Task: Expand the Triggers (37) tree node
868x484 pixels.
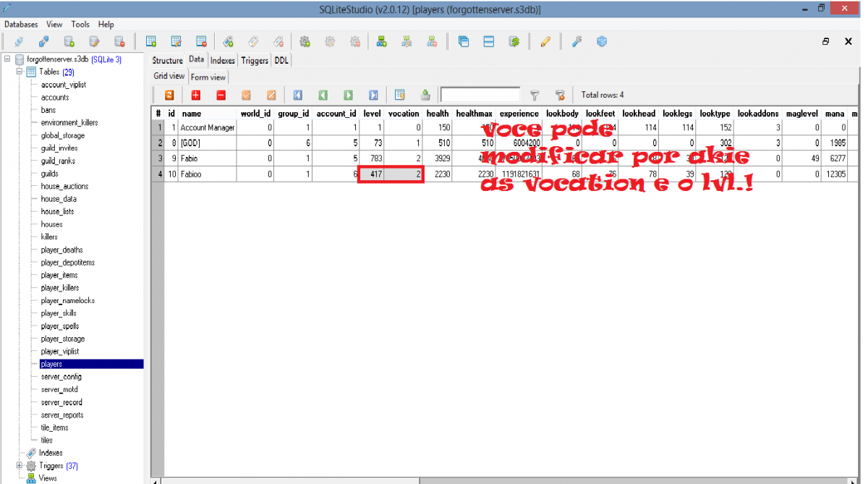Action: point(20,465)
